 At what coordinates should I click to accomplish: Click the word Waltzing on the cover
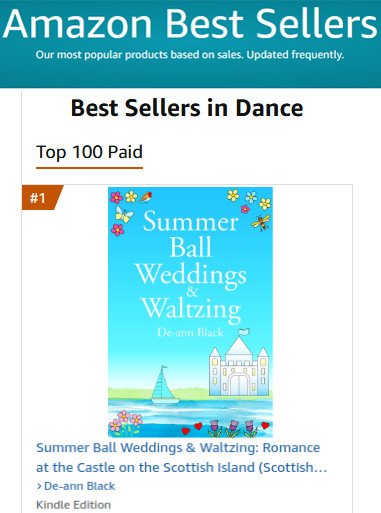coord(191,310)
